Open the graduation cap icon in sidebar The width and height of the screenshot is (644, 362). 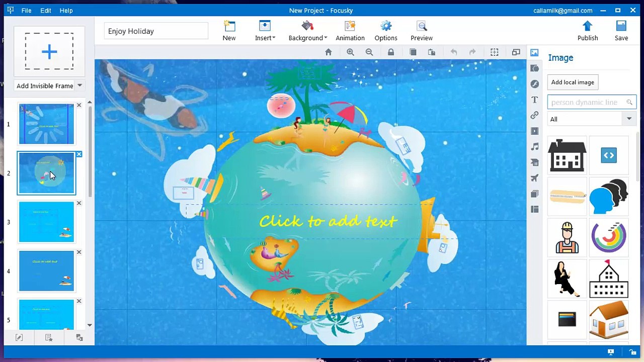(x=534, y=162)
